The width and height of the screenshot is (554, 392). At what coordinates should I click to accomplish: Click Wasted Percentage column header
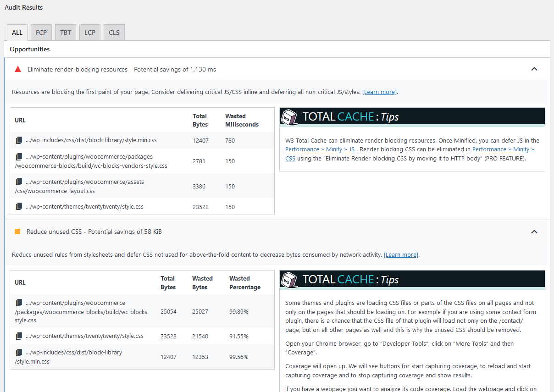click(x=245, y=283)
